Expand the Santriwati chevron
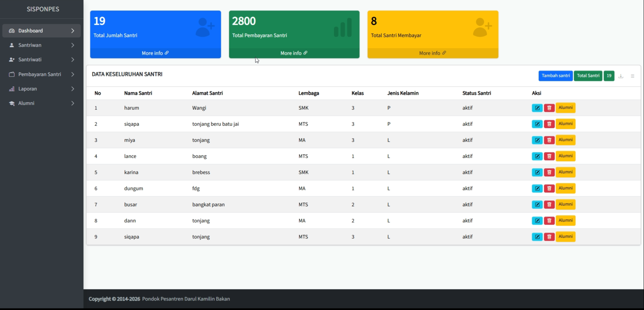This screenshot has height=310, width=644. [73, 60]
